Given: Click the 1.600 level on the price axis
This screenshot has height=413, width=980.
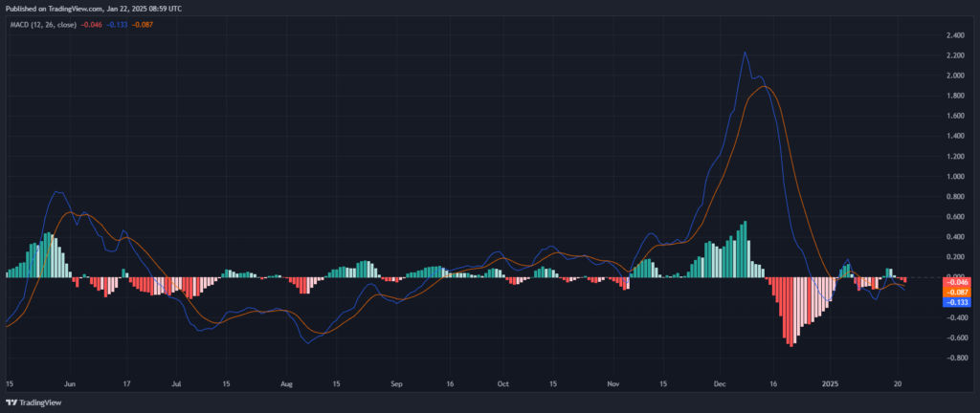Looking at the screenshot, I should click(x=955, y=116).
